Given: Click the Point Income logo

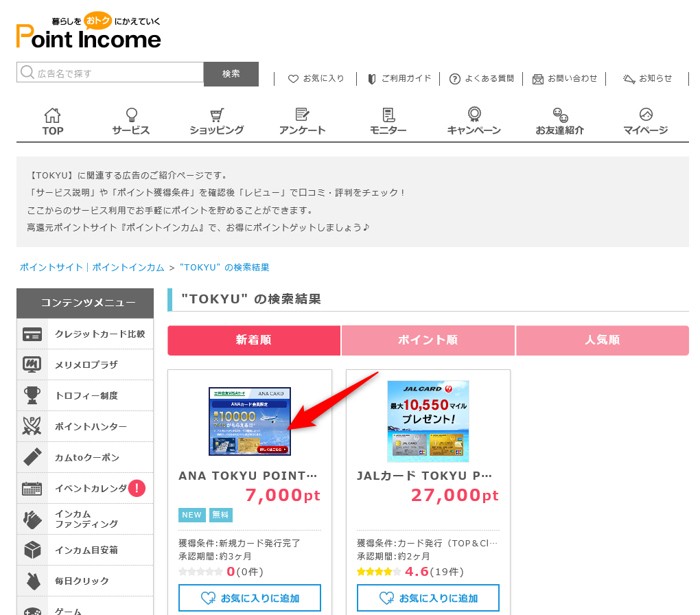Looking at the screenshot, I should click(89, 30).
